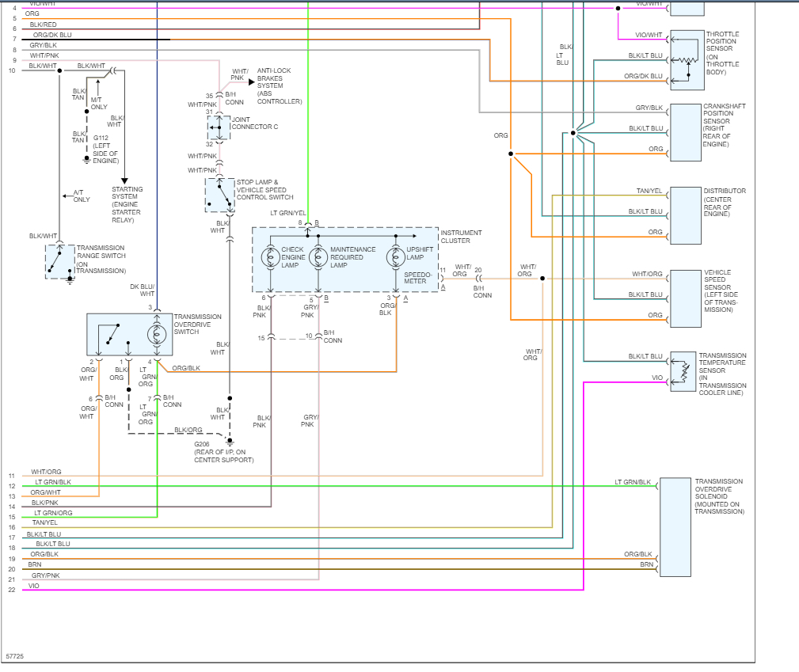Select the G112 ground point

point(85,158)
